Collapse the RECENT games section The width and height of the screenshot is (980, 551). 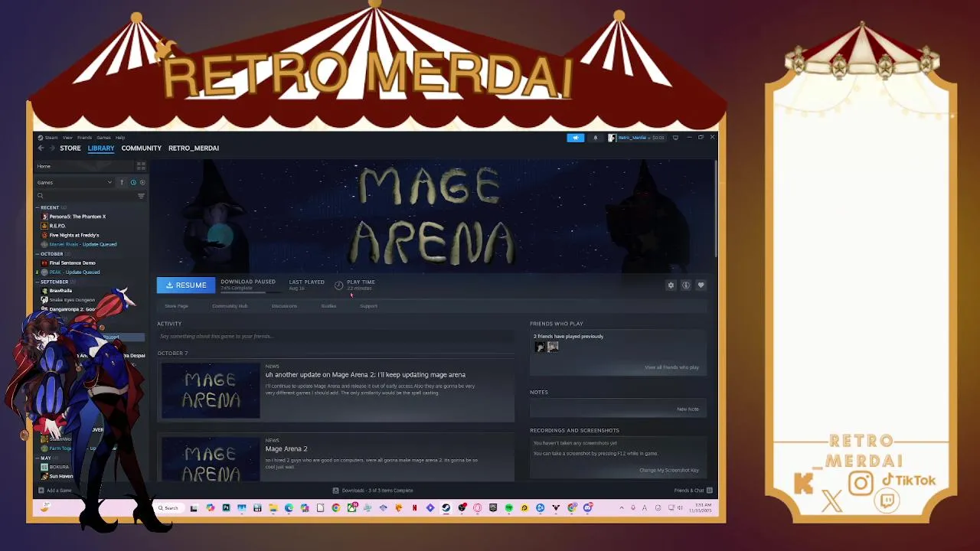(37, 207)
